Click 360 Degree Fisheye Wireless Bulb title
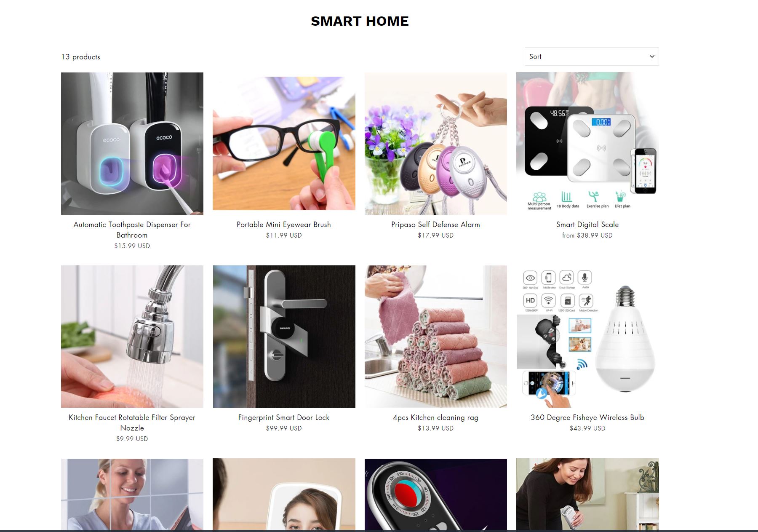The width and height of the screenshot is (758, 532). click(x=587, y=417)
